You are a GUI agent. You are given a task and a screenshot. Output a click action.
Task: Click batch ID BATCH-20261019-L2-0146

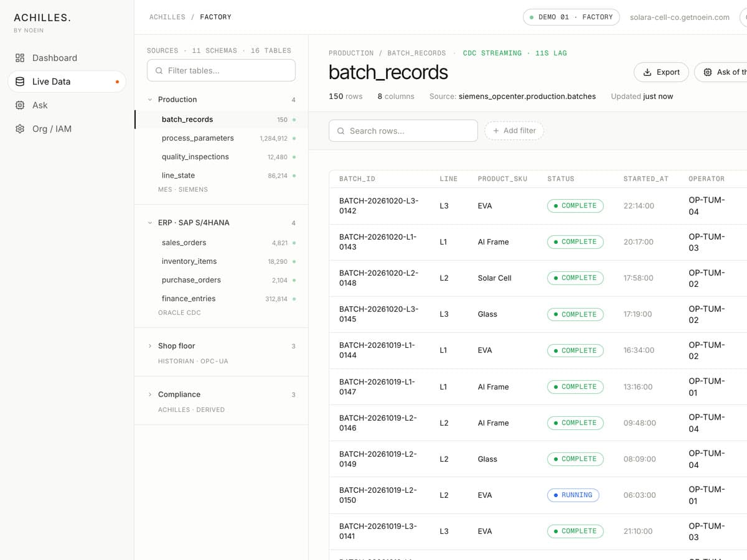coord(378,423)
